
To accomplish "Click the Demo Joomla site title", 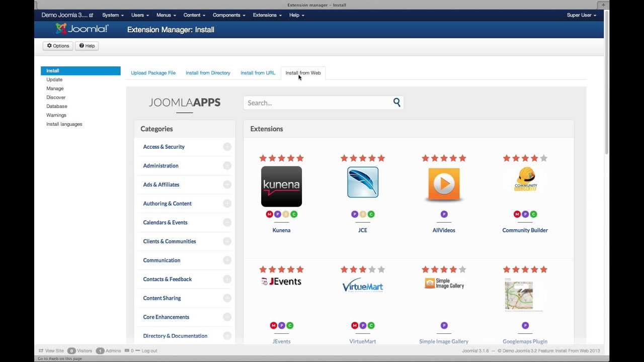I will pos(64,15).
